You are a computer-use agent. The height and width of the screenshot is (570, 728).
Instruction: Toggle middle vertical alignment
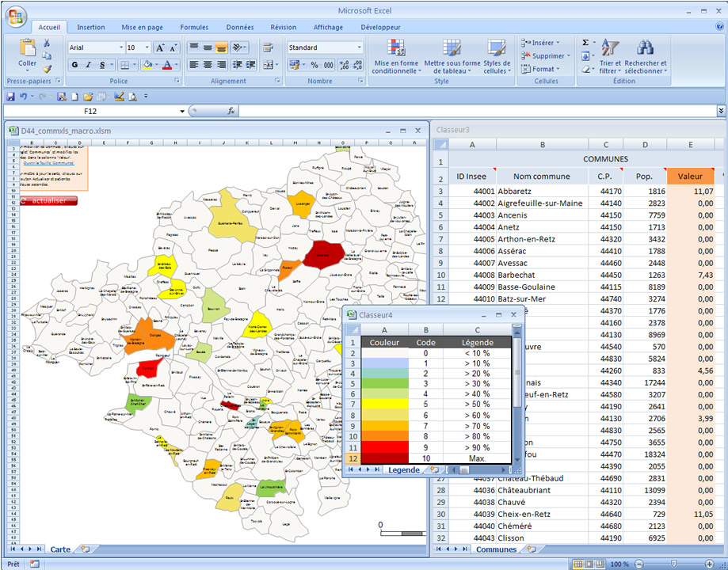(x=208, y=47)
